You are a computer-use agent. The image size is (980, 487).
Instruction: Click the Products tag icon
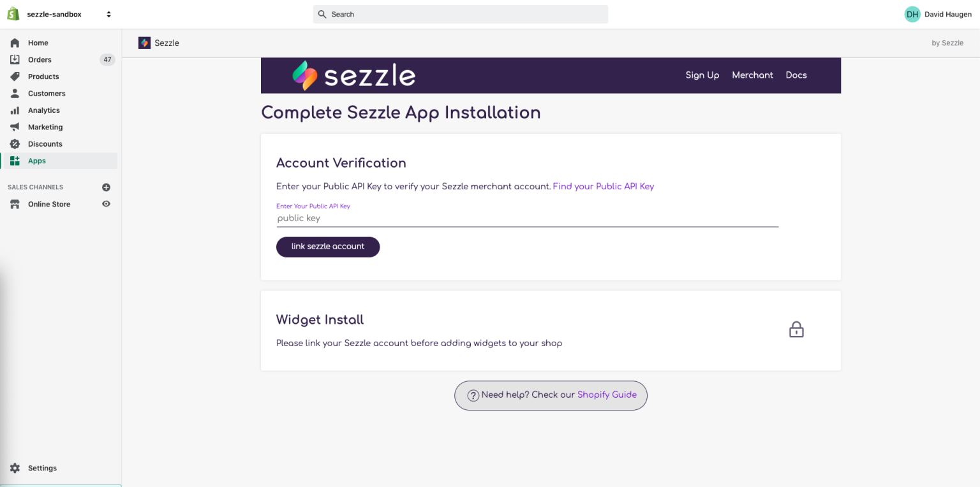coord(15,76)
